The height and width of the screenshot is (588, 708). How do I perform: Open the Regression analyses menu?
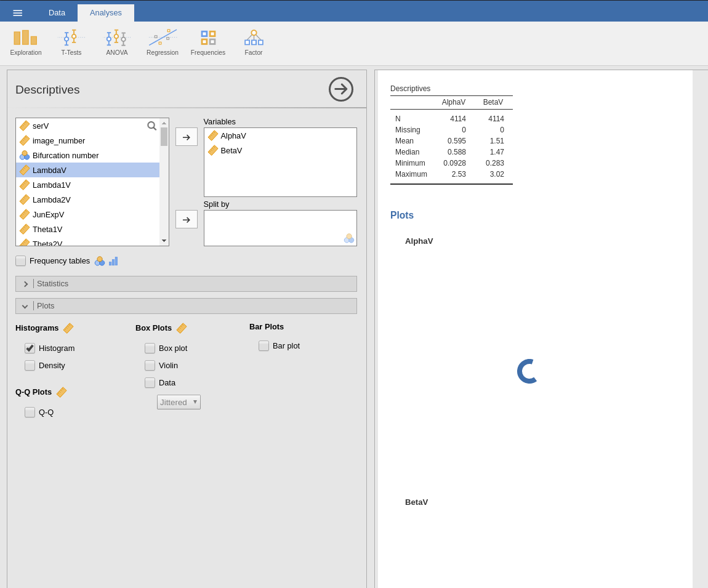coord(163,43)
